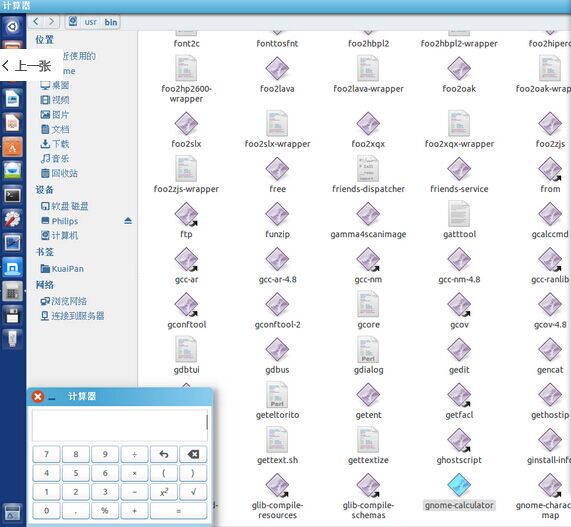Select the gcore script icon
571x527 pixels.
pyautogui.click(x=368, y=304)
